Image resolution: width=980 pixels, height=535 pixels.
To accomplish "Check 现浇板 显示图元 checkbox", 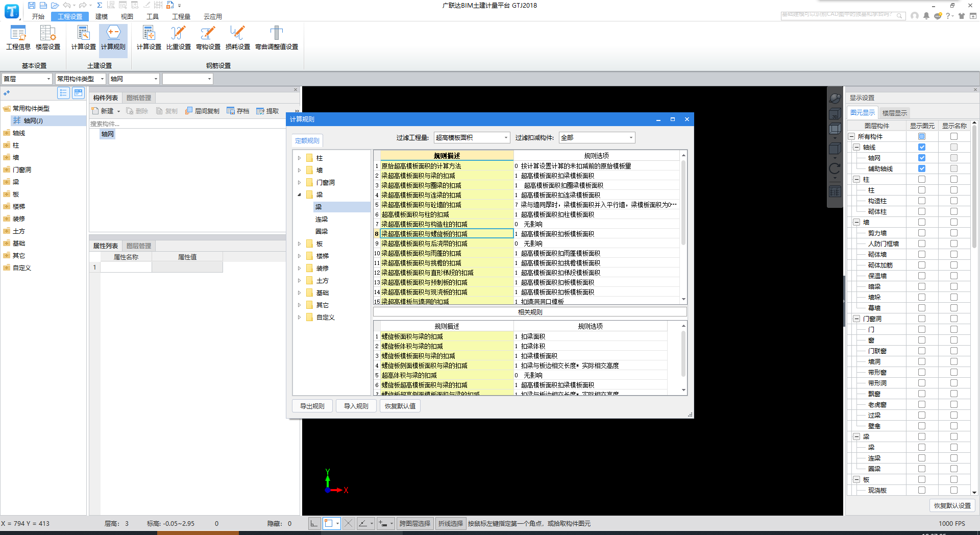I will point(922,490).
